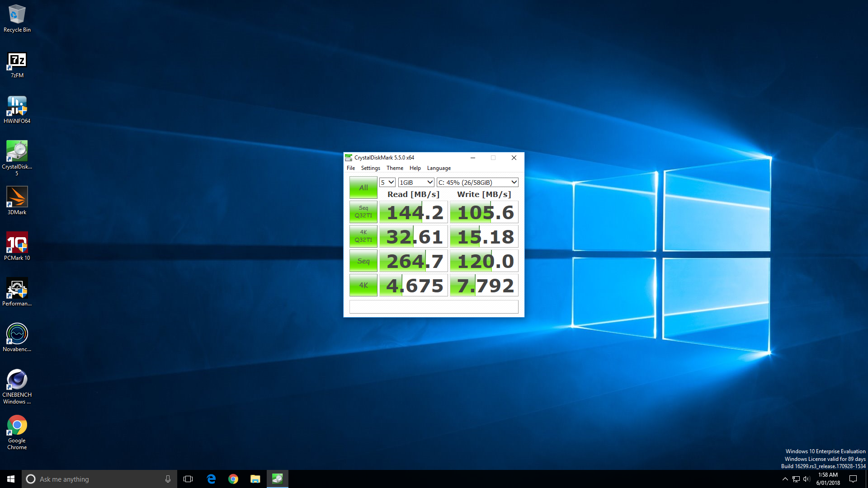
Task: Click the 4K Q32T1 write value 15.18
Action: pyautogui.click(x=484, y=237)
